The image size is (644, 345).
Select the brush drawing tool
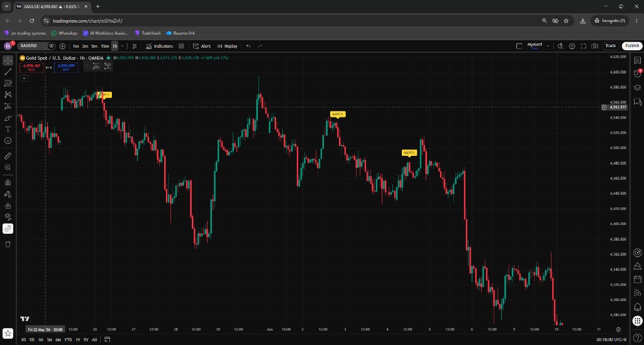point(8,118)
